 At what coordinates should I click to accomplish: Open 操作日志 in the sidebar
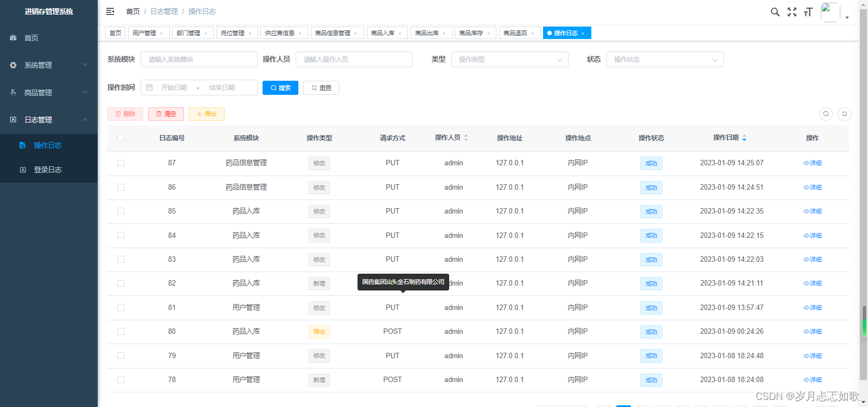pos(49,145)
